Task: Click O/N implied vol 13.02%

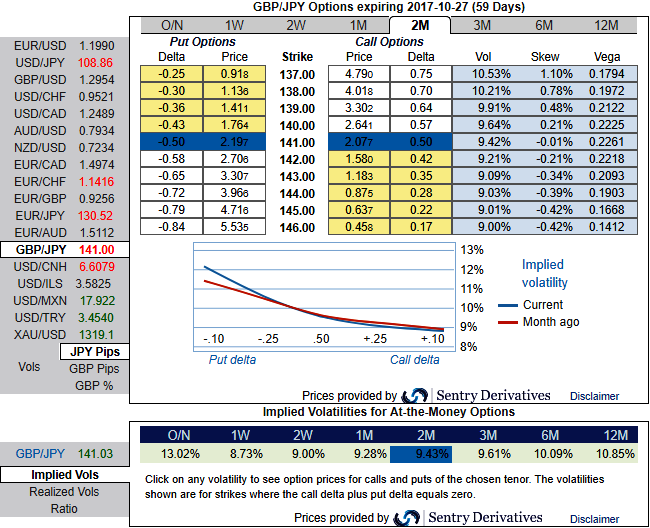Action: (x=180, y=454)
